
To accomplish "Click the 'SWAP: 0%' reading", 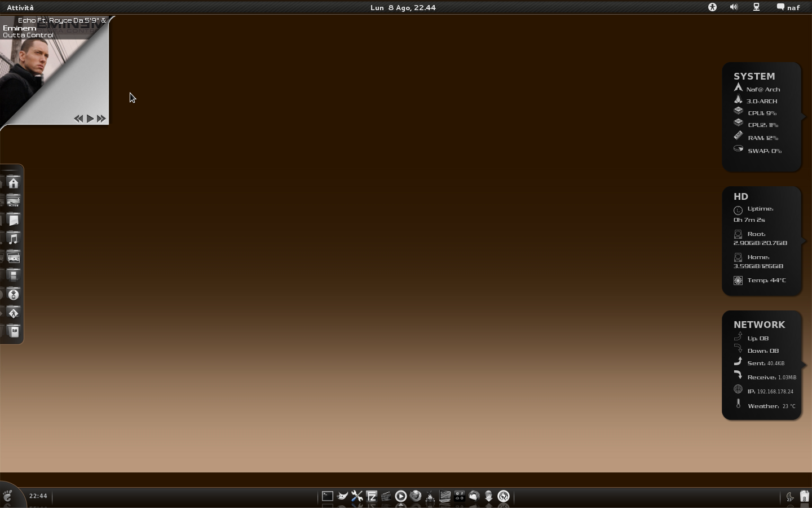I will pyautogui.click(x=765, y=151).
